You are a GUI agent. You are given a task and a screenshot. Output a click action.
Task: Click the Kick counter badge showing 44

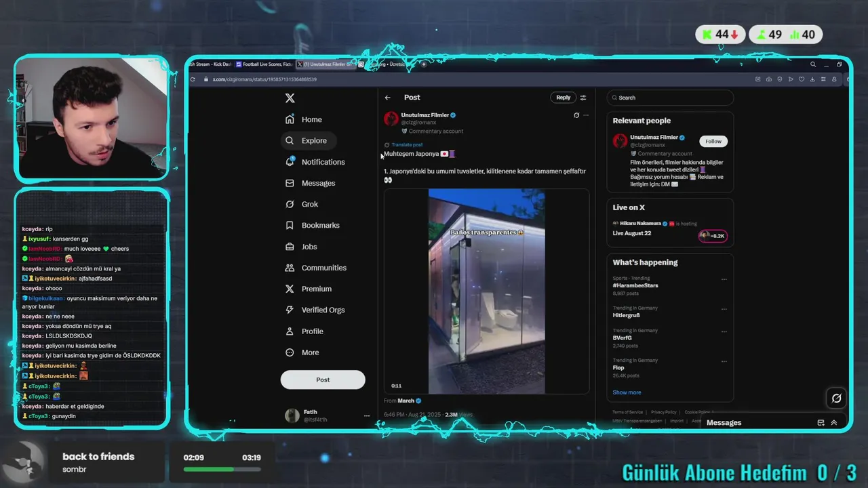click(720, 35)
